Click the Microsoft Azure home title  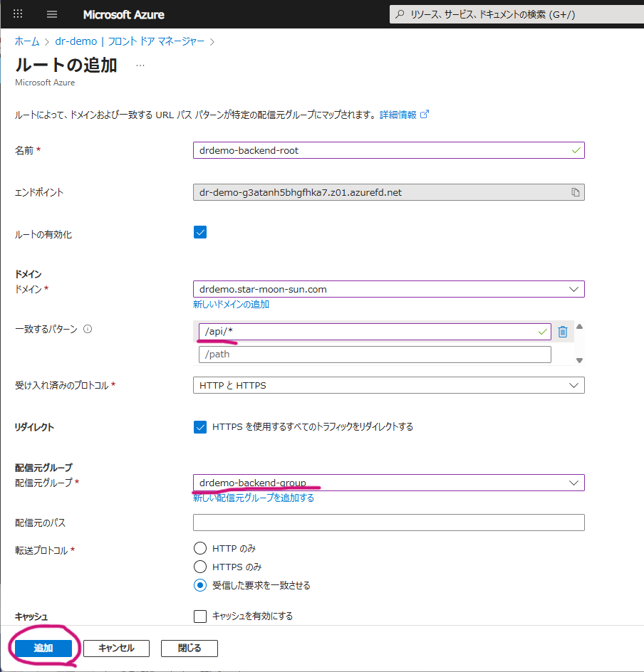(x=123, y=14)
